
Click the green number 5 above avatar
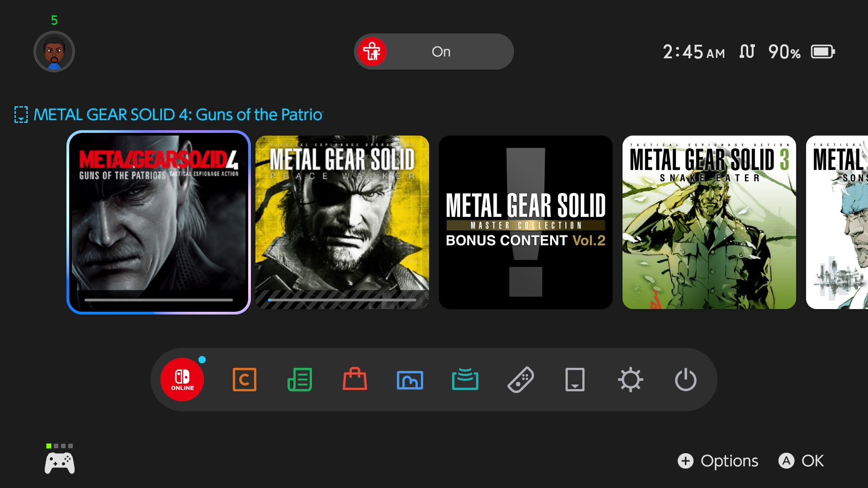54,20
